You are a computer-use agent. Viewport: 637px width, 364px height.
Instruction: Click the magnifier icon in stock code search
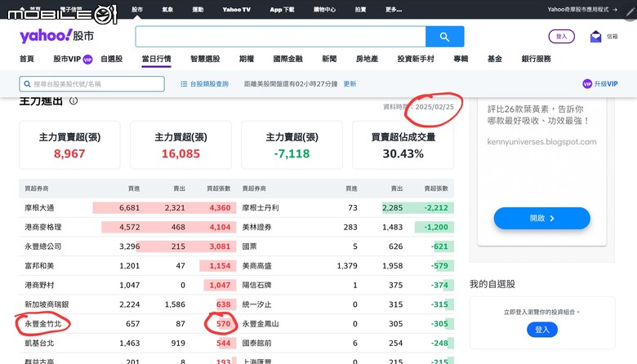click(27, 84)
